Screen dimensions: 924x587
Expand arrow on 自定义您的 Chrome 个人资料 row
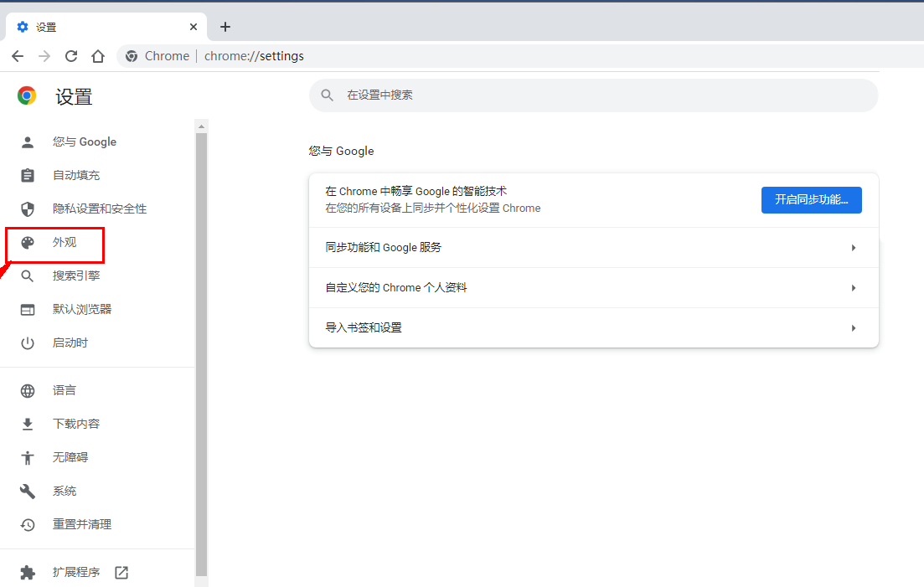[x=854, y=288]
